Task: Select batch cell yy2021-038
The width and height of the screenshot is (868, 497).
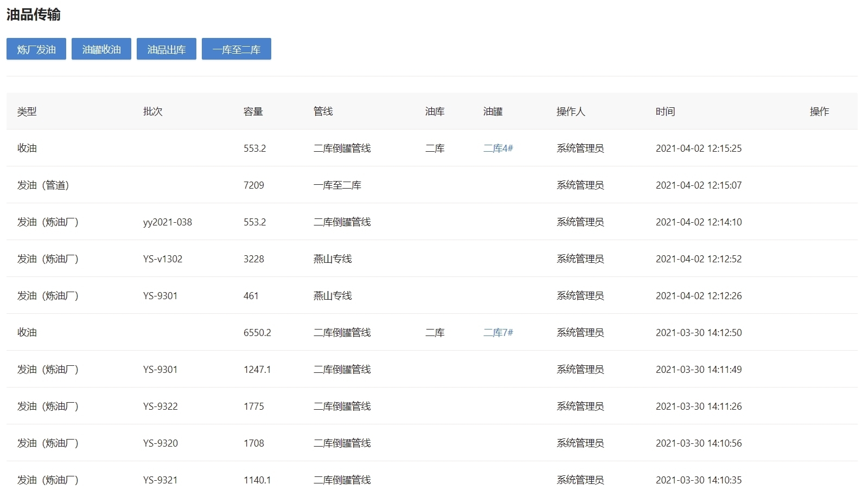Action: click(x=167, y=222)
